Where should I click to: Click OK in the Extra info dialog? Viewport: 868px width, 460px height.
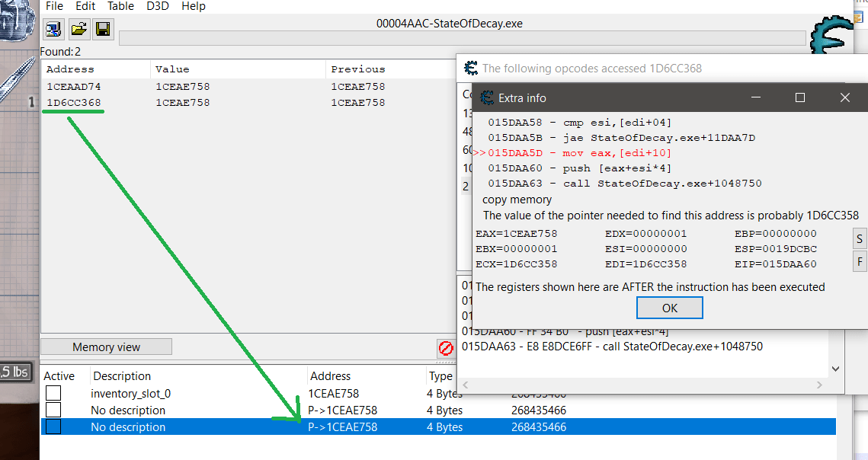pos(670,308)
